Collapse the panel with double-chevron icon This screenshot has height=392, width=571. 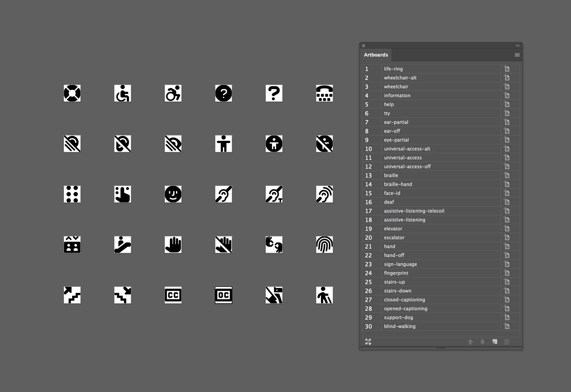pos(517,46)
